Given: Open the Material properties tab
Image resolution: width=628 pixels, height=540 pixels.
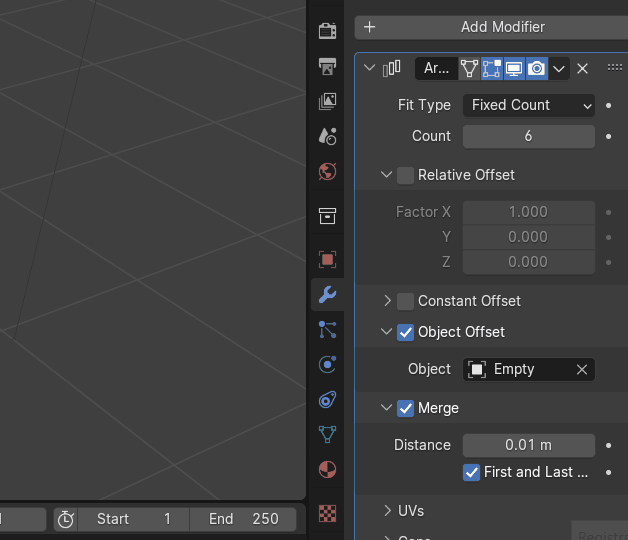Looking at the screenshot, I should (327, 469).
